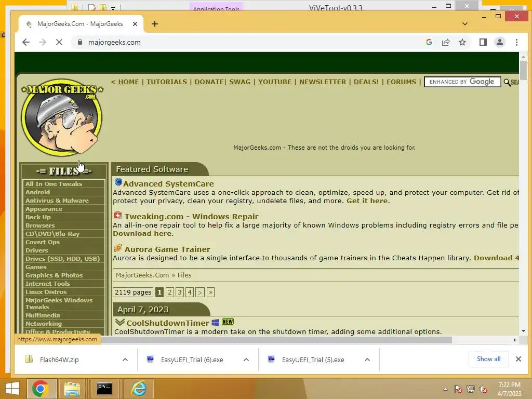The height and width of the screenshot is (399, 532).
Task: Select the MajorGeeks.Com browser tab
Action: coord(82,24)
